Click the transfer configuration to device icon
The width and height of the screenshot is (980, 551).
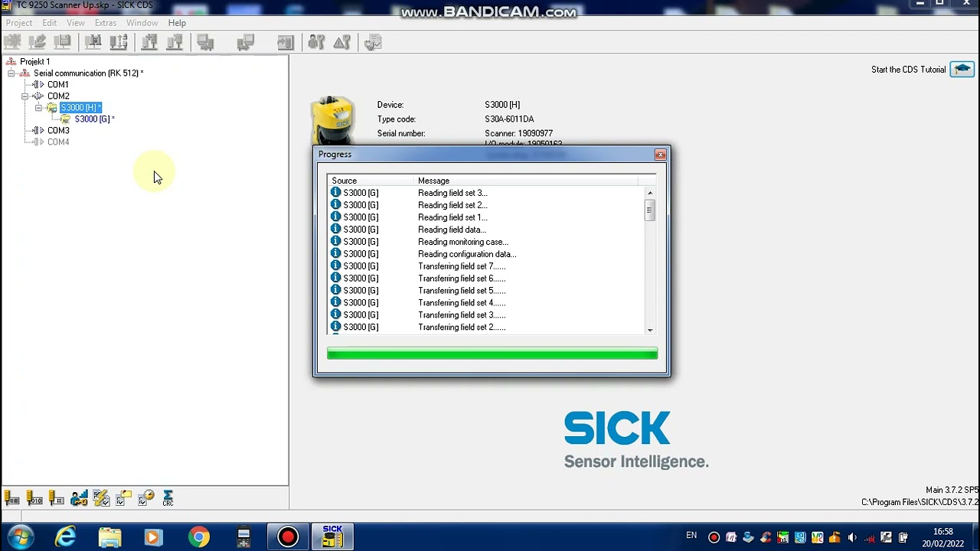coord(285,43)
